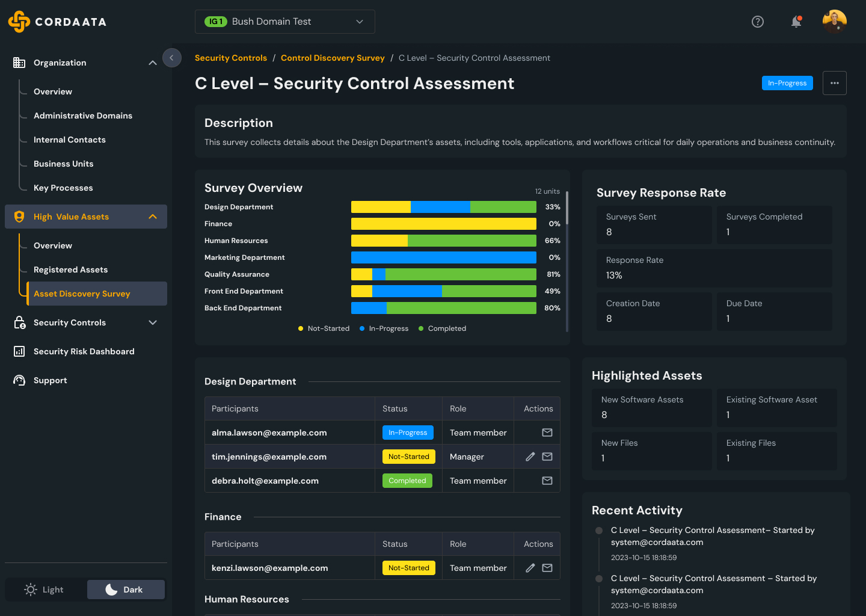Open the notifications bell
The width and height of the screenshot is (866, 616).
coord(796,22)
